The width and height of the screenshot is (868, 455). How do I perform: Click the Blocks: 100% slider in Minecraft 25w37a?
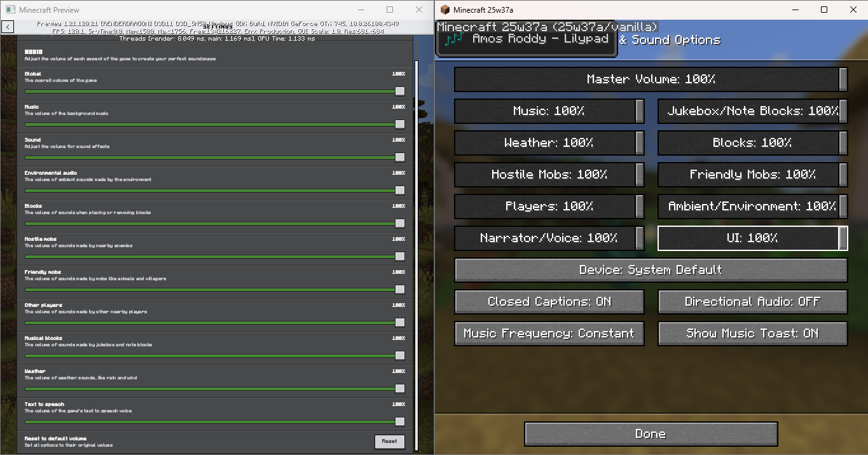click(752, 143)
